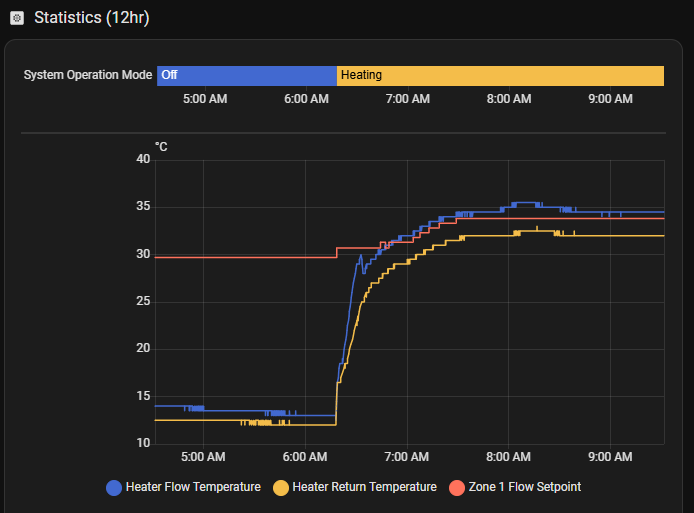694x513 pixels.
Task: Click the gear icon beside Statistics (12hr)
Action: [16, 18]
